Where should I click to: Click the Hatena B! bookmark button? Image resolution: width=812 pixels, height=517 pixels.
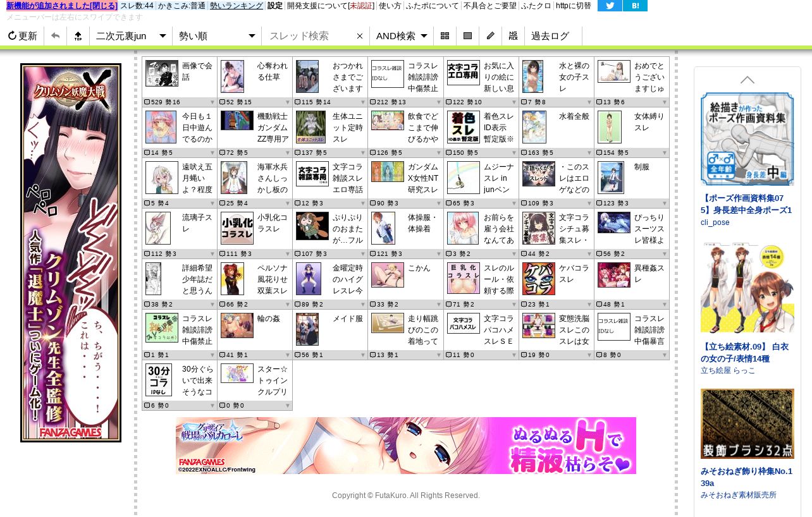point(635,6)
